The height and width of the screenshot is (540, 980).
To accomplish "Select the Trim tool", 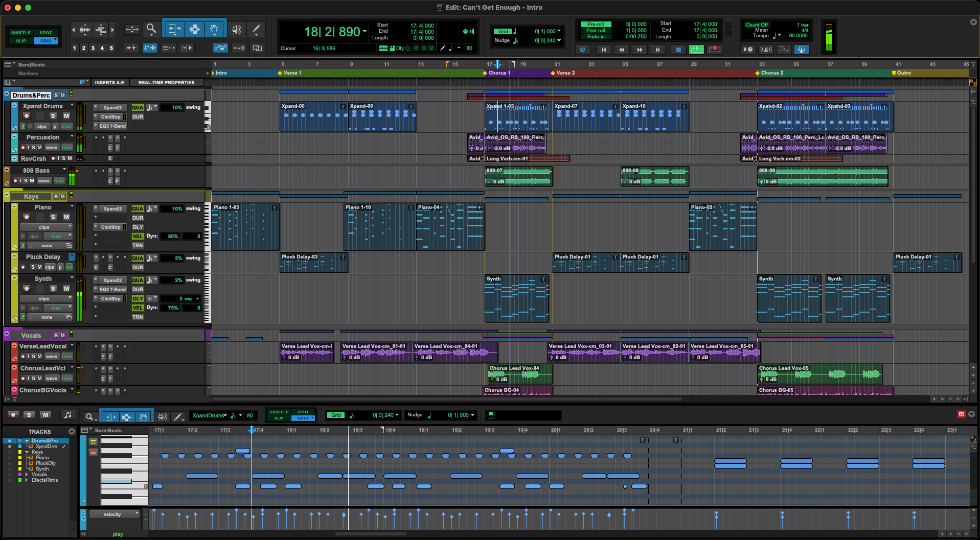I will pos(174,29).
